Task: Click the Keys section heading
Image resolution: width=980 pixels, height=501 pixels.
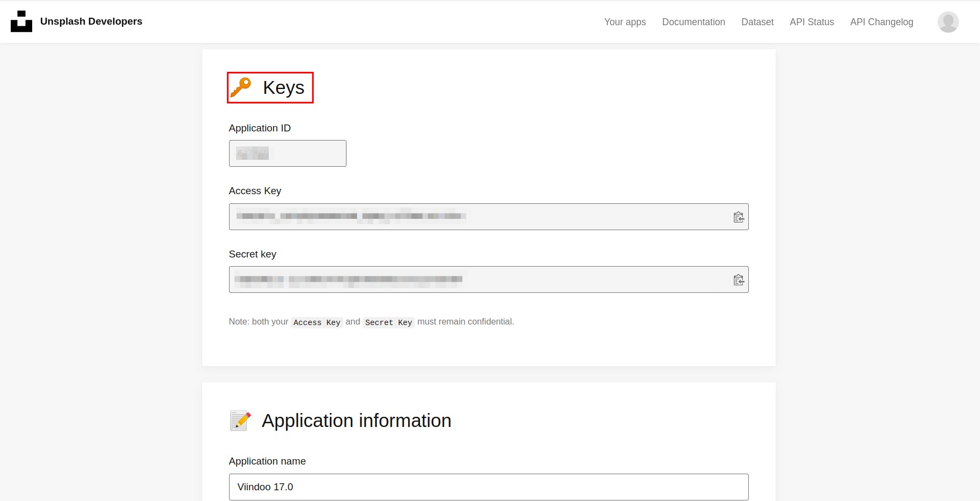Action: pos(283,87)
